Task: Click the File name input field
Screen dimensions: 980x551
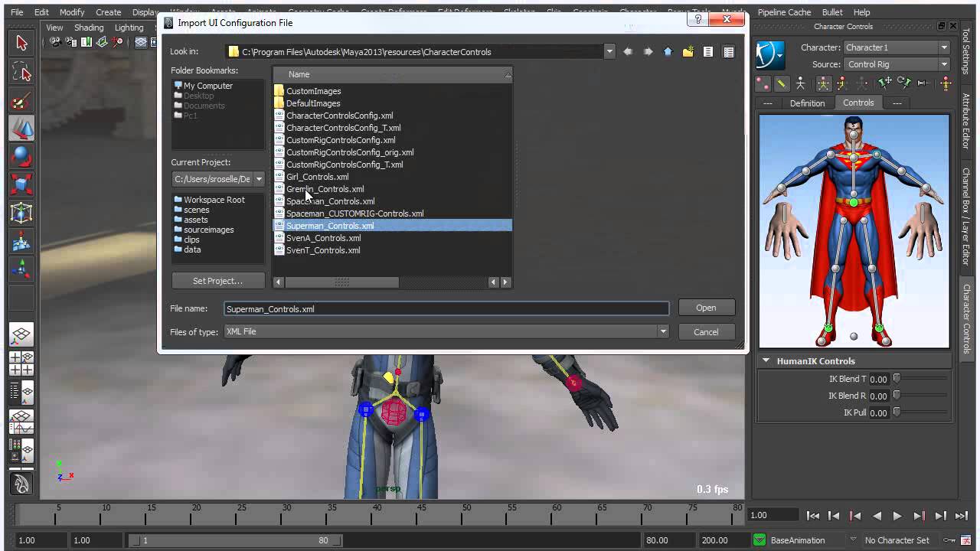Action: (446, 308)
